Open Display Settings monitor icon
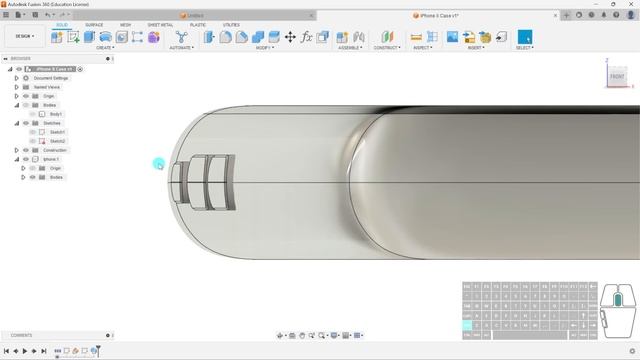The width and height of the screenshot is (640, 360). [334, 336]
